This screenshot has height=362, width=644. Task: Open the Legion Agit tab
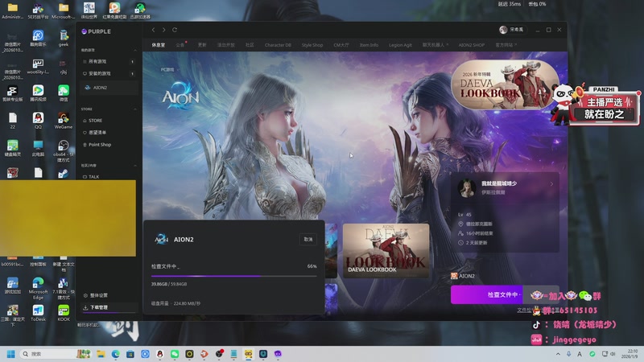[x=400, y=45]
